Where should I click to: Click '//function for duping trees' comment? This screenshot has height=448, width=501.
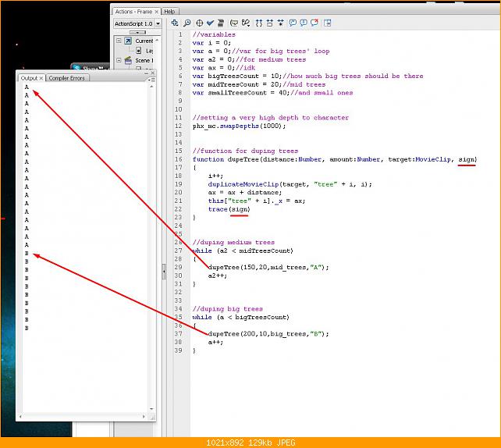click(x=245, y=151)
